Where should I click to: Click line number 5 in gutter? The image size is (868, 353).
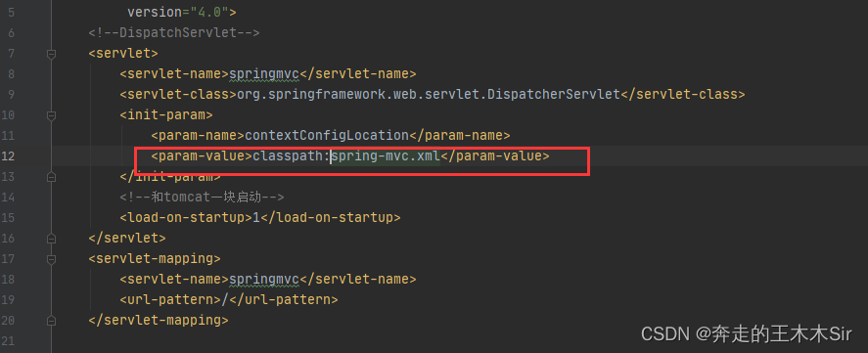pyautogui.click(x=11, y=12)
